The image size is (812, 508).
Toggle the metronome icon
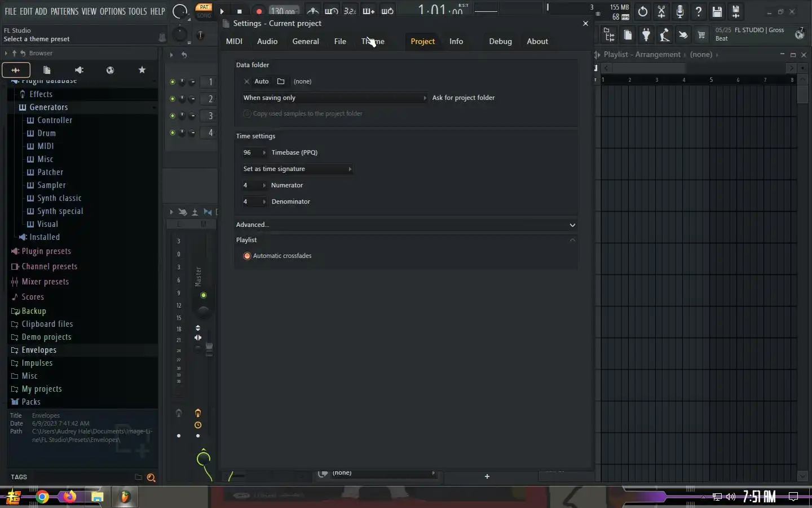coord(313,11)
